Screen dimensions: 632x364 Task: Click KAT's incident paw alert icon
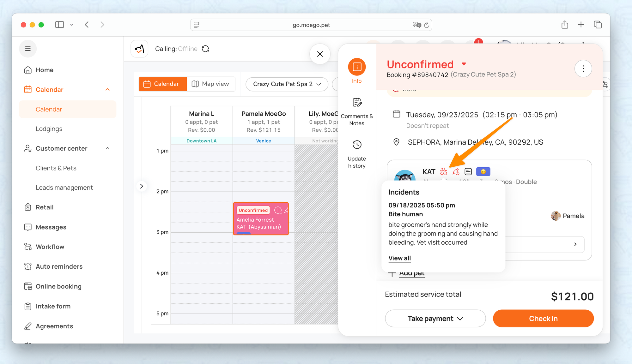[443, 172]
